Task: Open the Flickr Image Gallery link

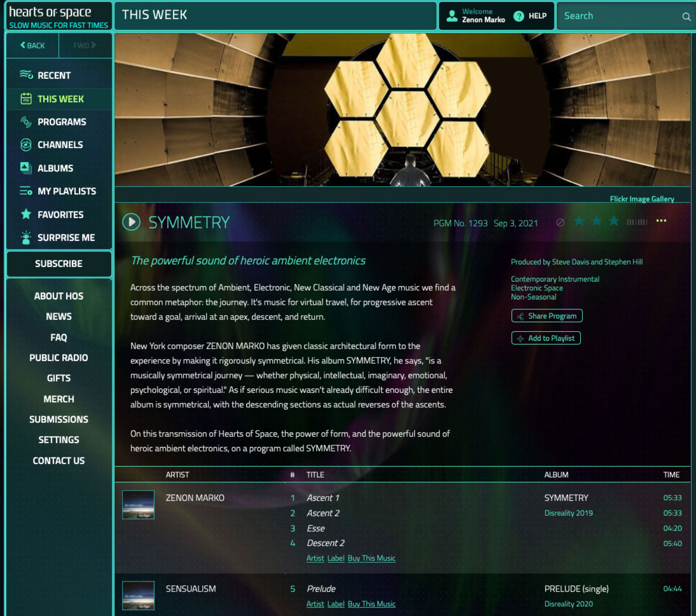Action: pos(641,199)
